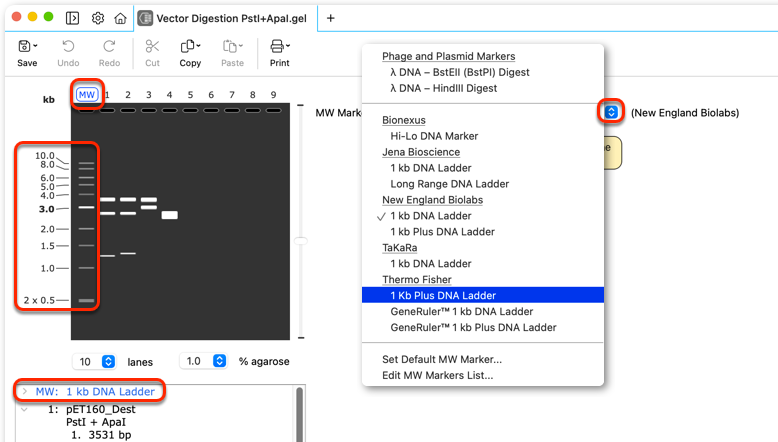Click Set Default MW Marker...

(x=442, y=359)
